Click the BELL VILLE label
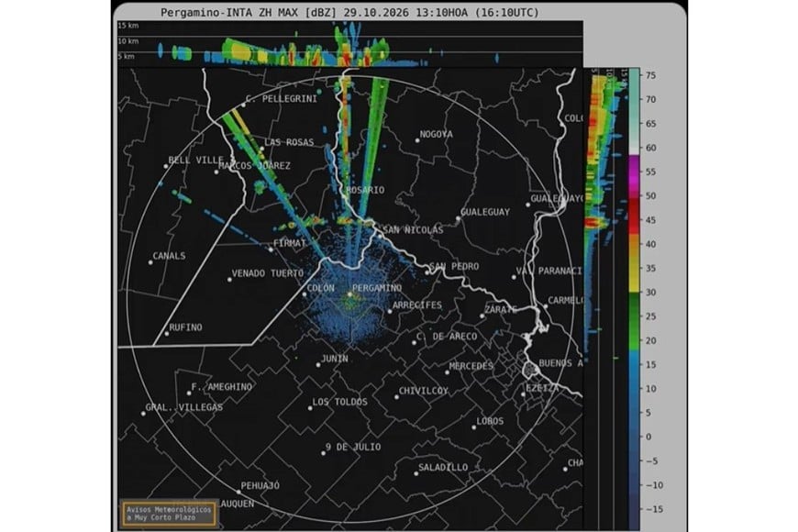 [196, 161]
